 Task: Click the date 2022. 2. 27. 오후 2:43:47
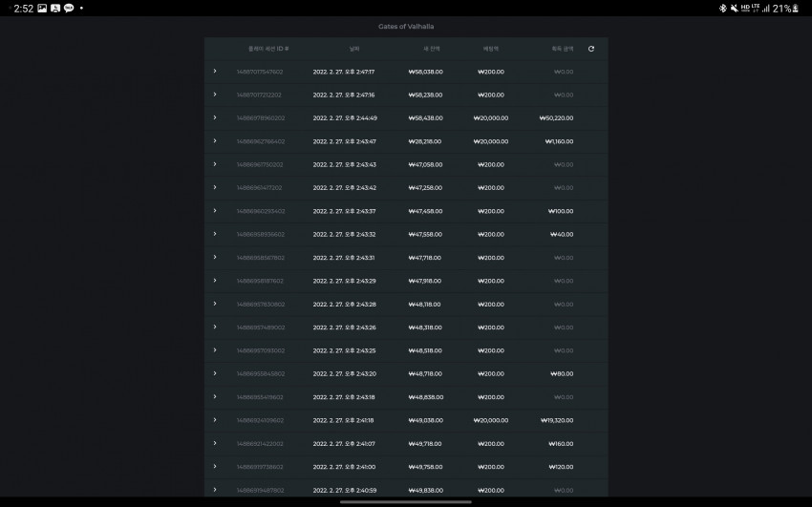344,141
